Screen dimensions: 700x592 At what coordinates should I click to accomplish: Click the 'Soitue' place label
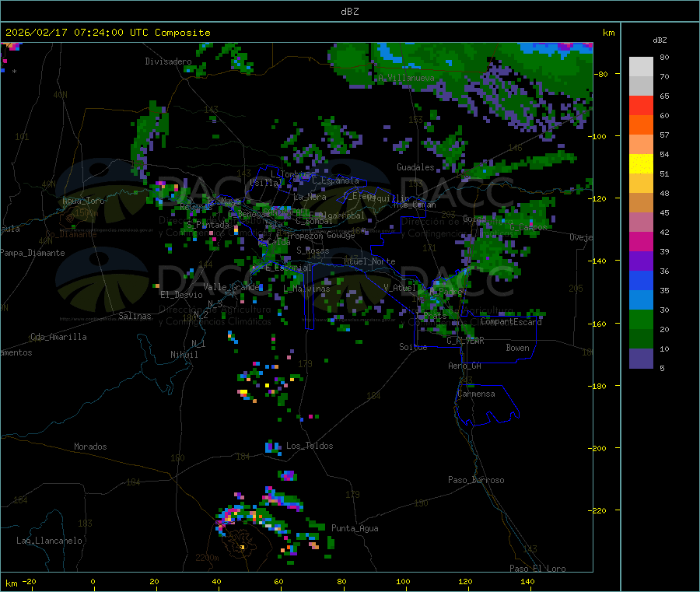413,347
